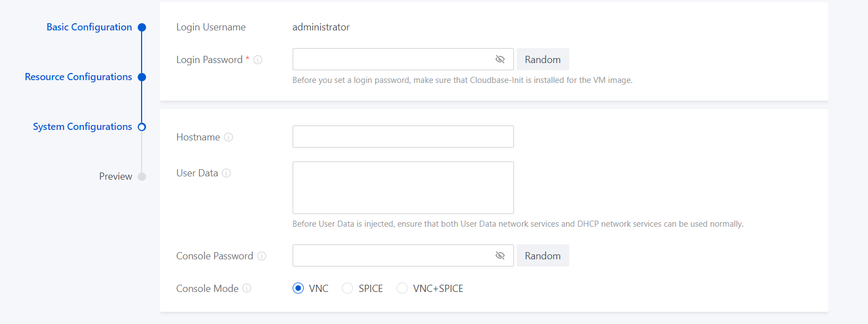Click into the Hostname field
The height and width of the screenshot is (324, 868).
403,137
